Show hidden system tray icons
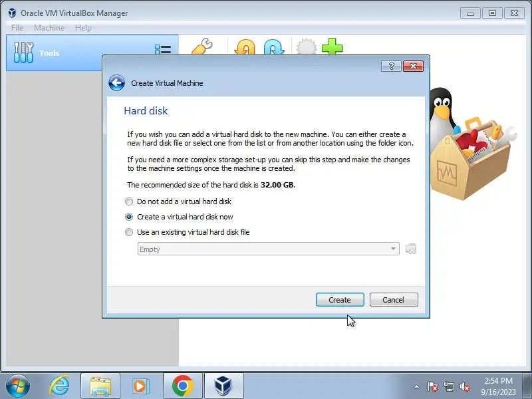The image size is (532, 399). [x=417, y=386]
